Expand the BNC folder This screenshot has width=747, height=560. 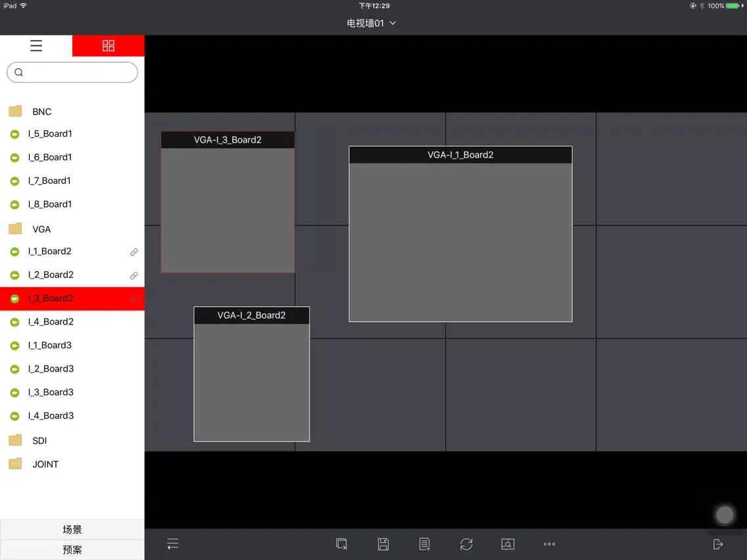click(x=72, y=112)
